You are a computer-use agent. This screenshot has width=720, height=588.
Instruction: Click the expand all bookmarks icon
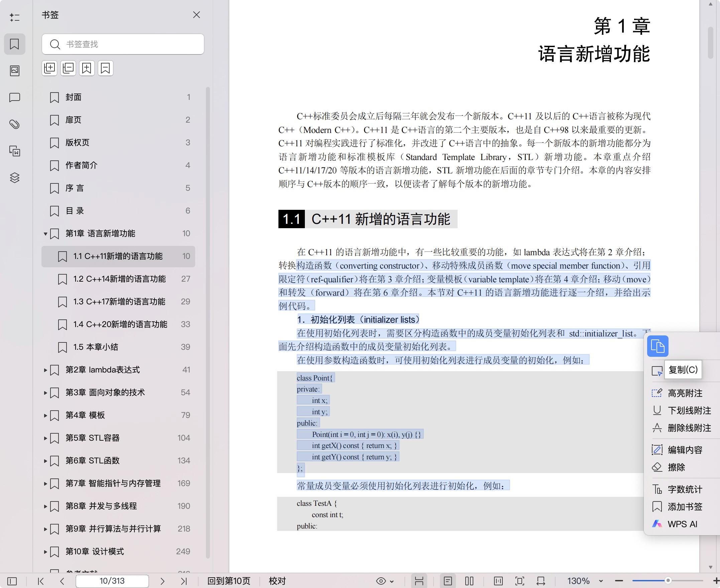pyautogui.click(x=49, y=68)
